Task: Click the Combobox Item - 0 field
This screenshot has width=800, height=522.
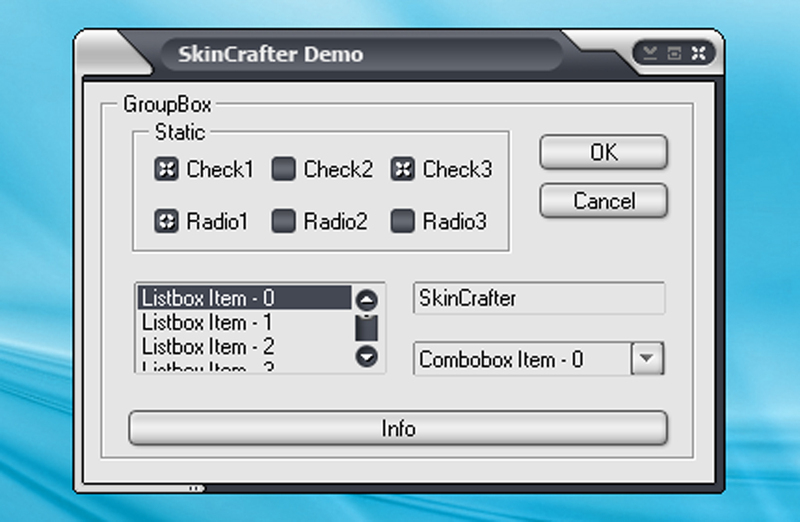Action: coord(522,359)
